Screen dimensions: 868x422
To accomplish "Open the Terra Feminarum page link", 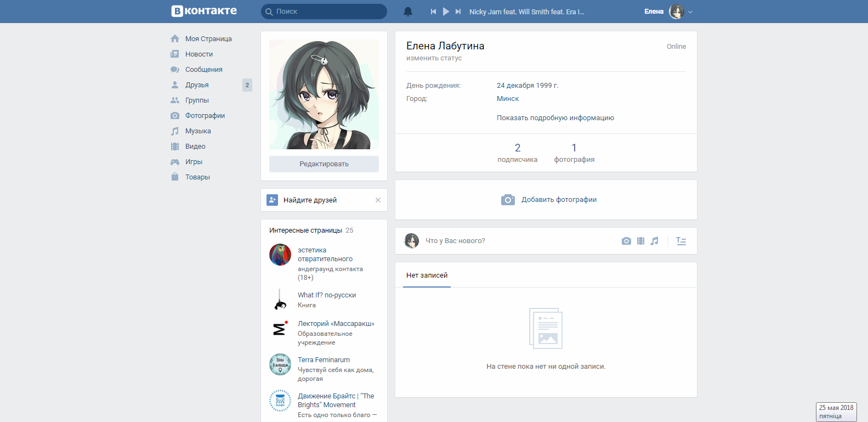I will coord(324,360).
